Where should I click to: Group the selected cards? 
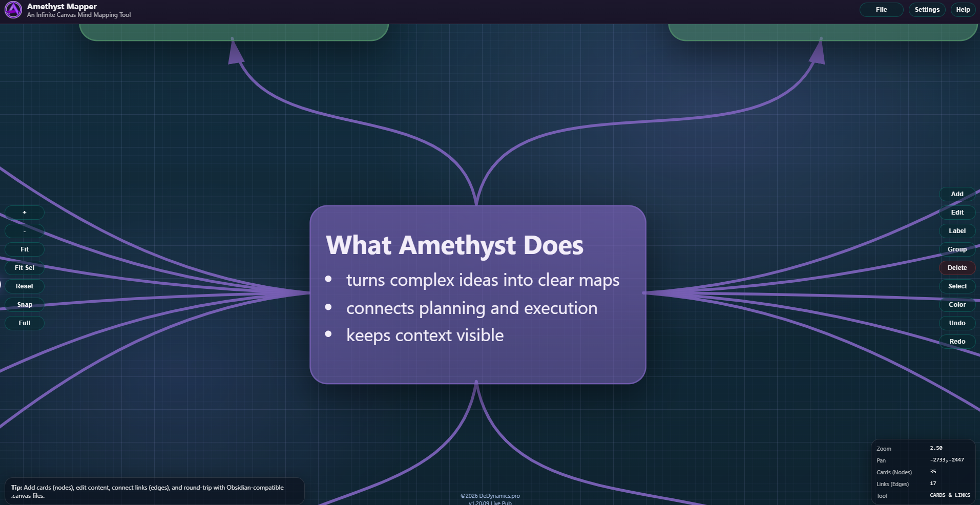coord(957,249)
